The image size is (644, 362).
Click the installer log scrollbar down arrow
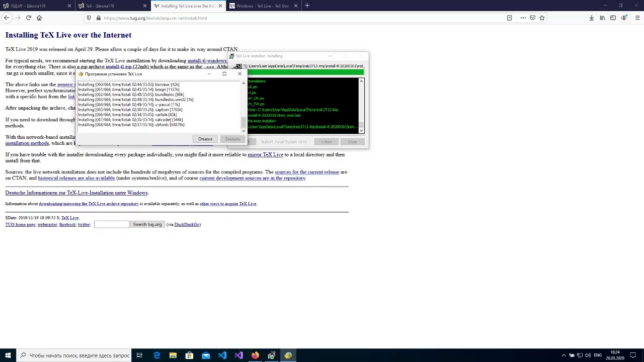(244, 131)
